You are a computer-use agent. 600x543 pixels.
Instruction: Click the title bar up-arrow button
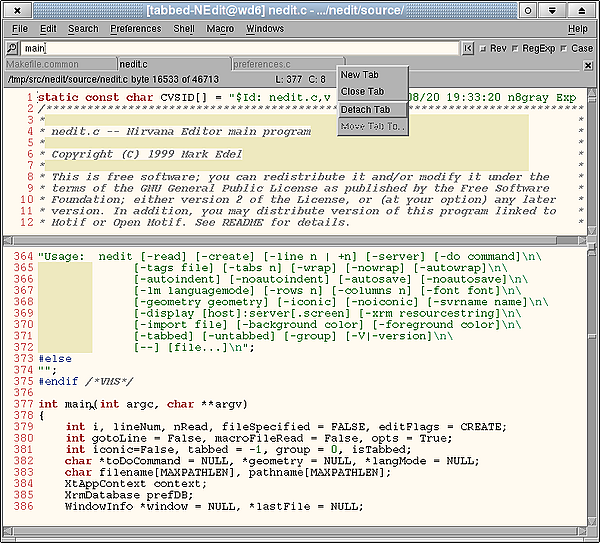[x=582, y=10]
